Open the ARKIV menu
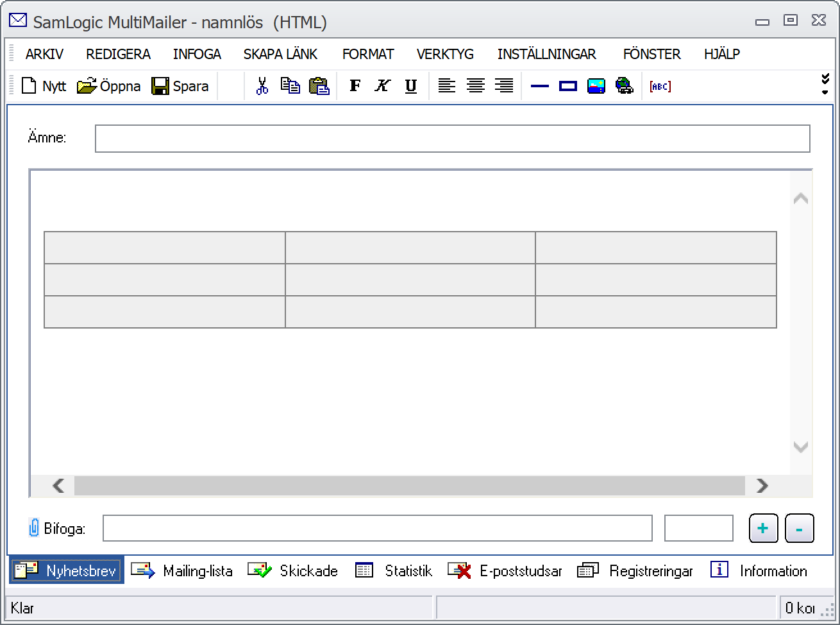 tap(44, 55)
